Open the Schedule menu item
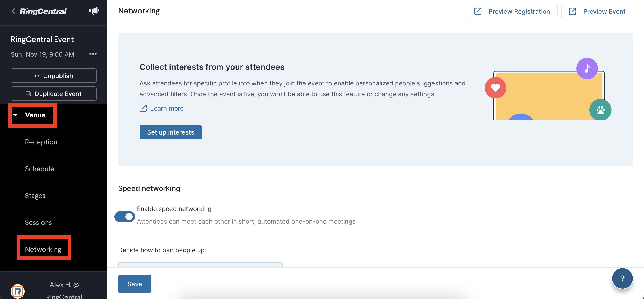Screen dimensions: 644x299 tap(40, 169)
